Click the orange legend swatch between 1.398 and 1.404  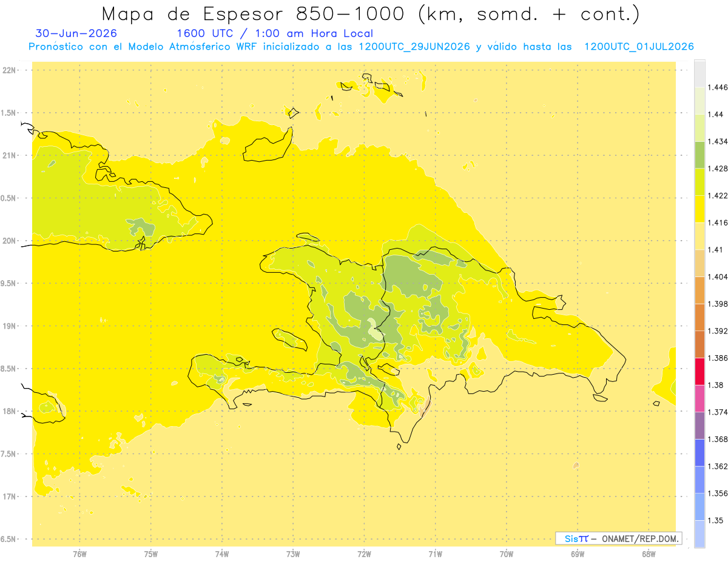click(699, 290)
